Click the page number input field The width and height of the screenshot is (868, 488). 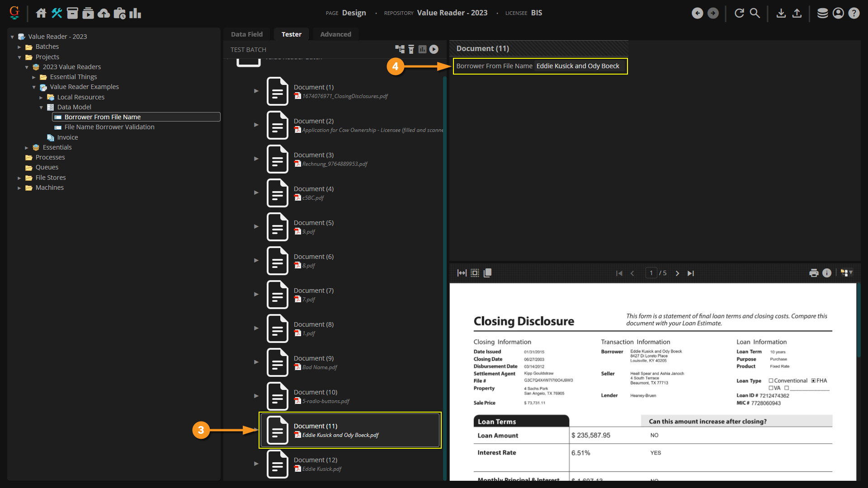(x=651, y=273)
